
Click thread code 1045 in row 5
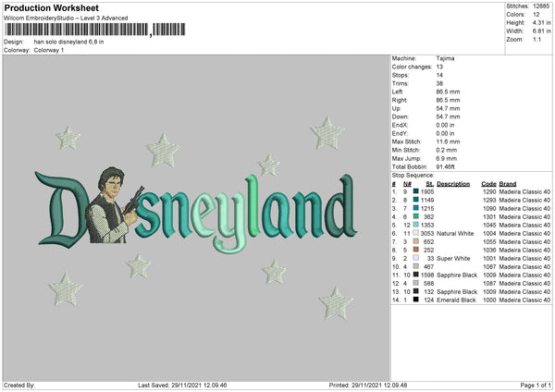(489, 225)
